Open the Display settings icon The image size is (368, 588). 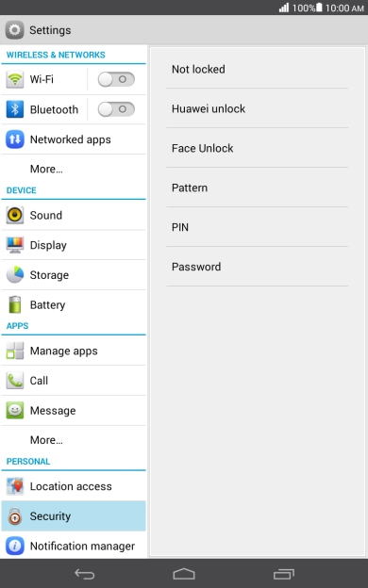(x=15, y=245)
